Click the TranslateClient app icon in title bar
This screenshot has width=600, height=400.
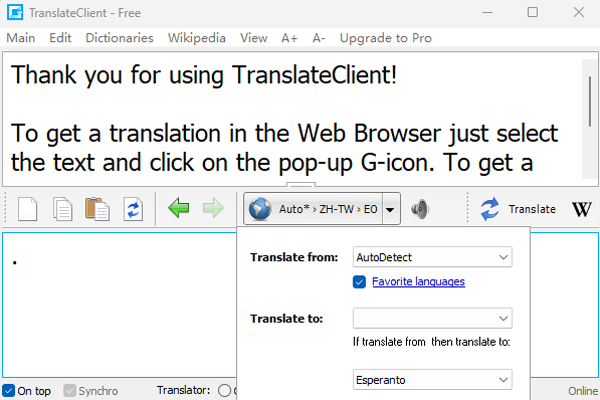pyautogui.click(x=15, y=12)
